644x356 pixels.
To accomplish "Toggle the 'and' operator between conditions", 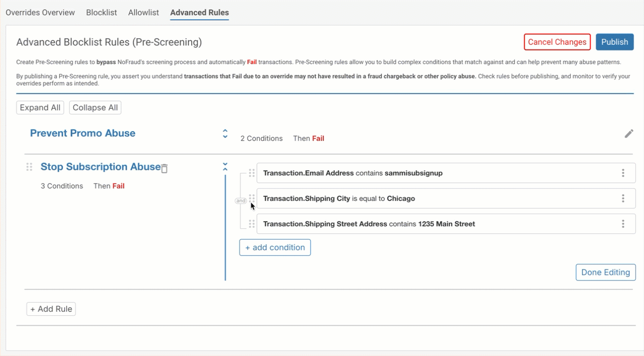I will (241, 201).
